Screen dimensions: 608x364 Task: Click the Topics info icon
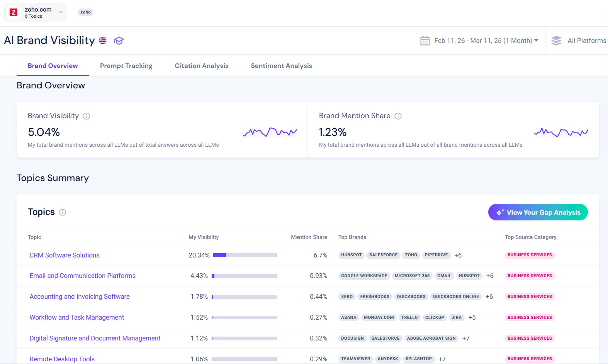click(63, 212)
